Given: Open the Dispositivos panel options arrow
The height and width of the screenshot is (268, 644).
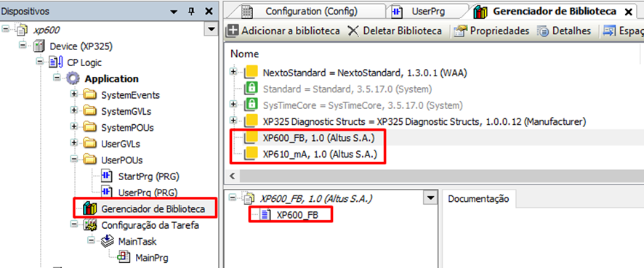Looking at the screenshot, I should click(174, 12).
